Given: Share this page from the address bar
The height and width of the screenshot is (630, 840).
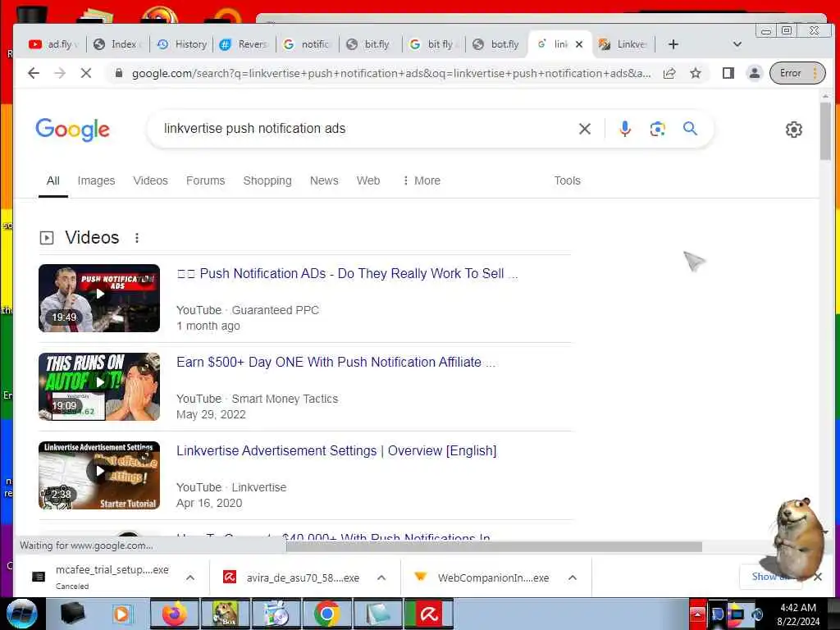Looking at the screenshot, I should coord(669,73).
